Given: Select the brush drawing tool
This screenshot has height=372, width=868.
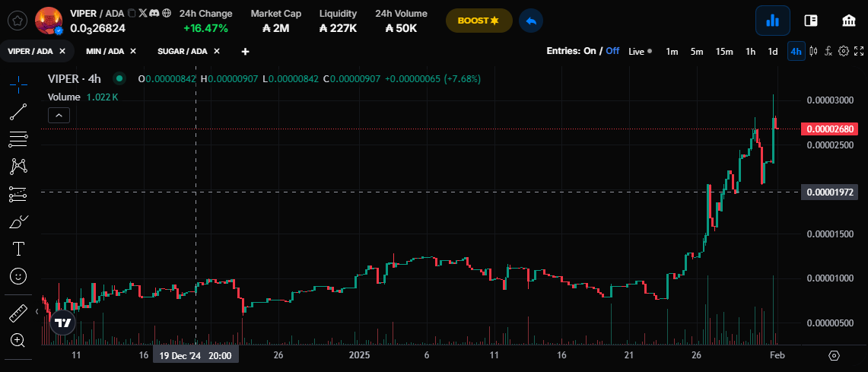Looking at the screenshot, I should tap(18, 221).
